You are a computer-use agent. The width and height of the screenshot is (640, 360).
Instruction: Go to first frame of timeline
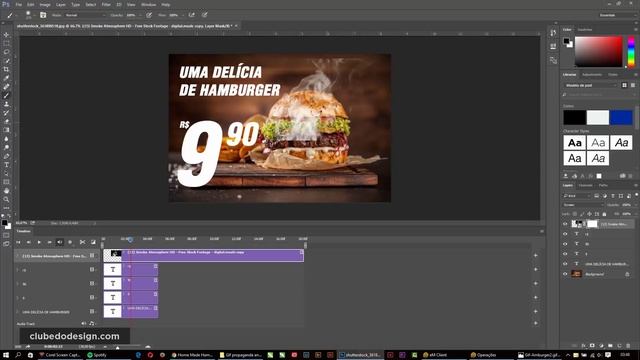pyautogui.click(x=18, y=242)
